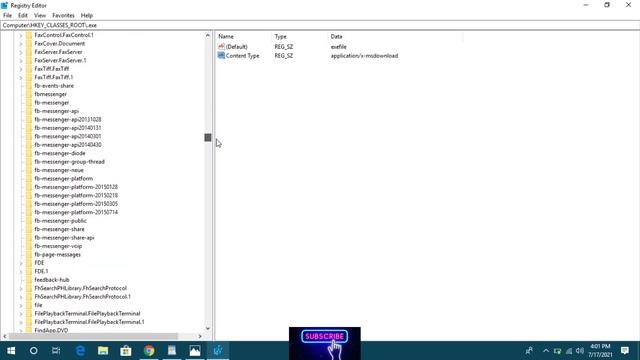Select the fb-messenger-platform-20150714 key
The height and width of the screenshot is (360, 640).
(76, 212)
